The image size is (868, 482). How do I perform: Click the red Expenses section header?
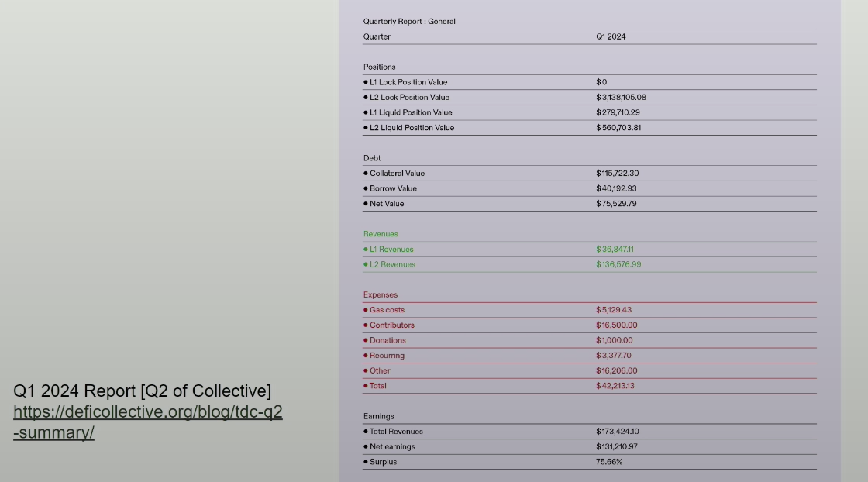tap(381, 295)
